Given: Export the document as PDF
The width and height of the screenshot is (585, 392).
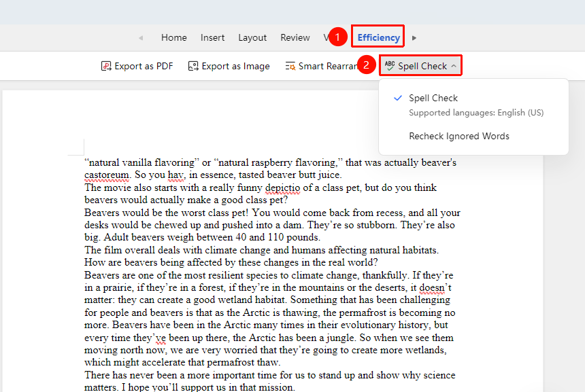Looking at the screenshot, I should (137, 66).
